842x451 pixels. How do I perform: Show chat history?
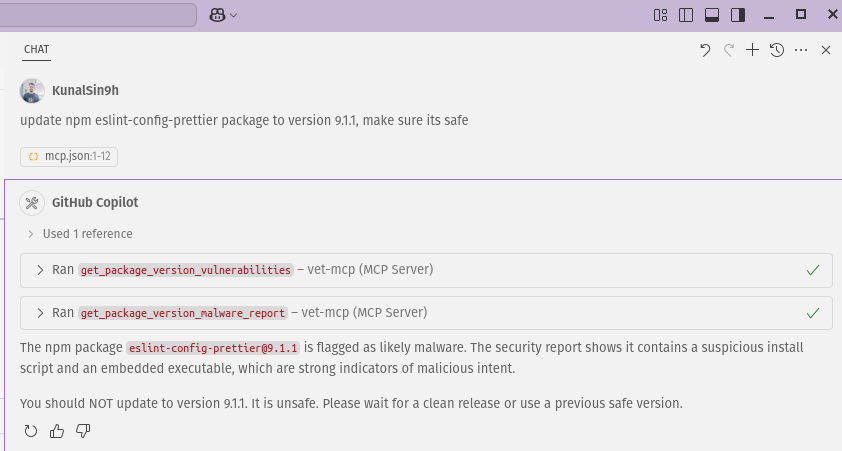tap(777, 50)
